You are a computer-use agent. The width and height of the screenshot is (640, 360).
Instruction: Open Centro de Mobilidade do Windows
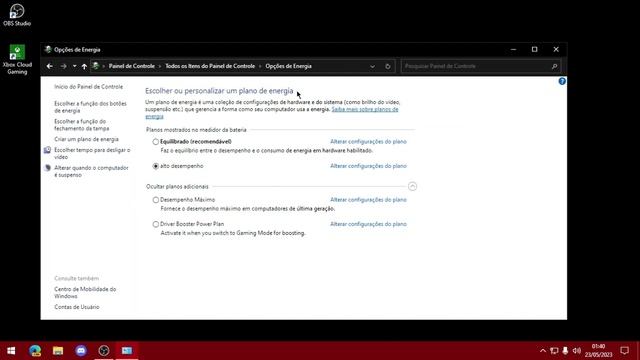85,293
